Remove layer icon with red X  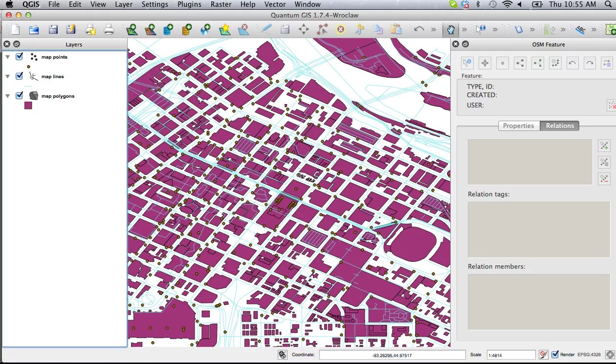[x=243, y=30]
